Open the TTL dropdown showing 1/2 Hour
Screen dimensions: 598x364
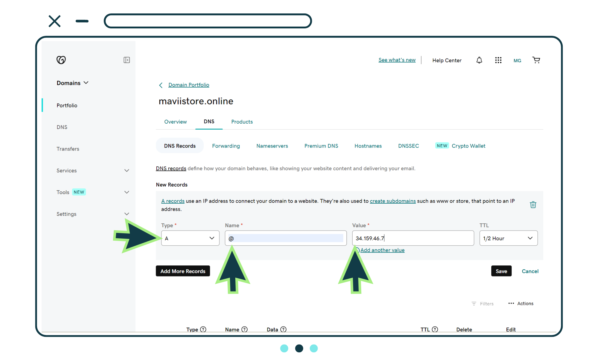[508, 238]
